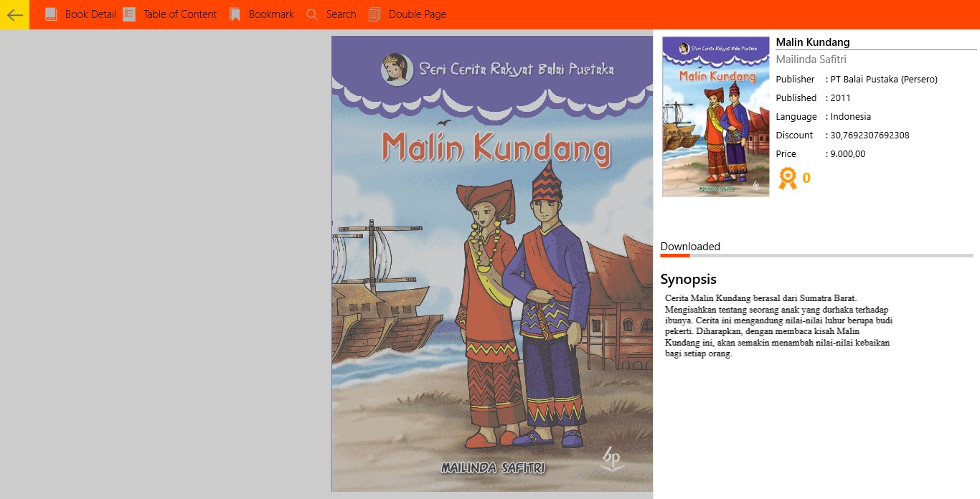Click the price value 9.000,00

click(848, 154)
